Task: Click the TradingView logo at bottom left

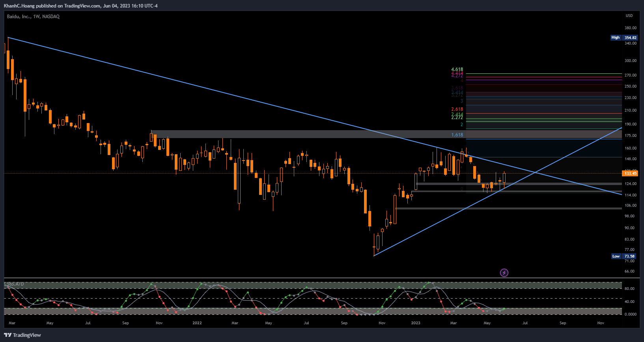Action: pos(22,335)
